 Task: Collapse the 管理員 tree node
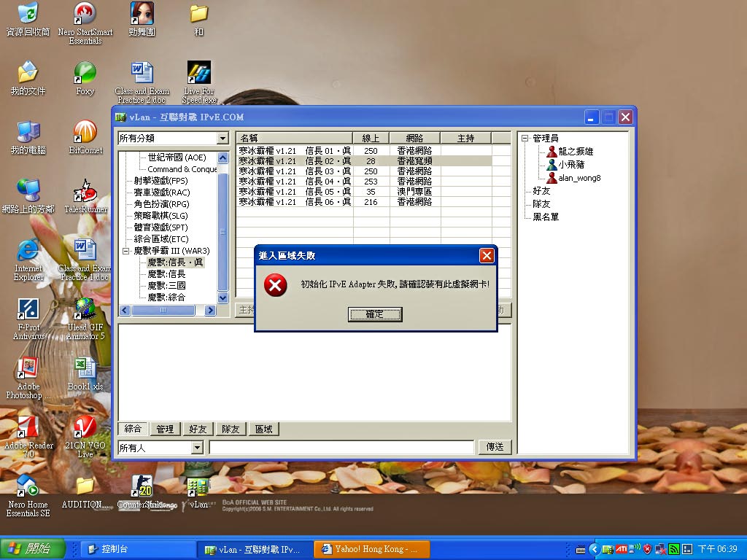point(525,138)
